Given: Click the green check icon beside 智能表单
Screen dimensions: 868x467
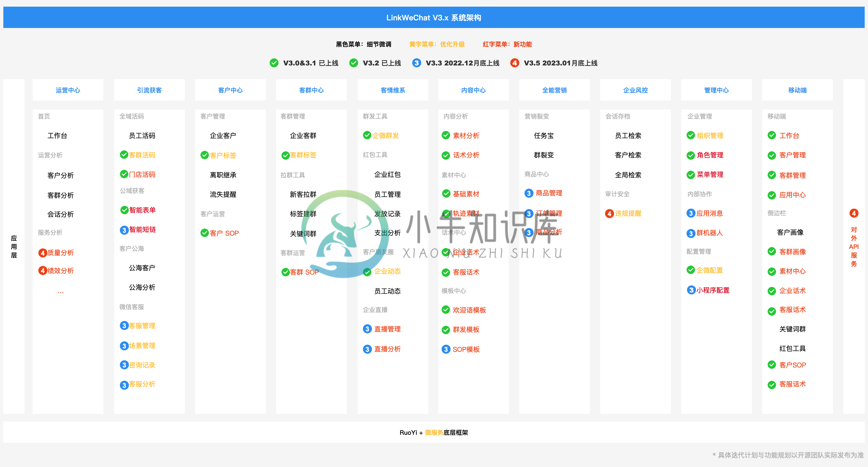Looking at the screenshot, I should pos(124,210).
